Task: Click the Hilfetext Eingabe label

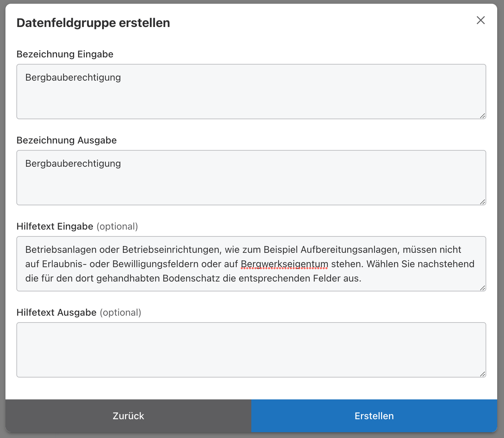Action: click(x=55, y=227)
